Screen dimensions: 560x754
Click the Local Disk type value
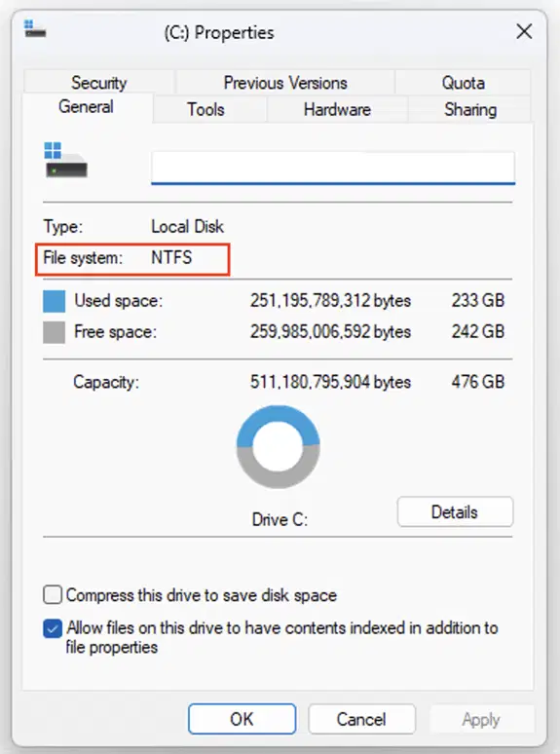[187, 226]
